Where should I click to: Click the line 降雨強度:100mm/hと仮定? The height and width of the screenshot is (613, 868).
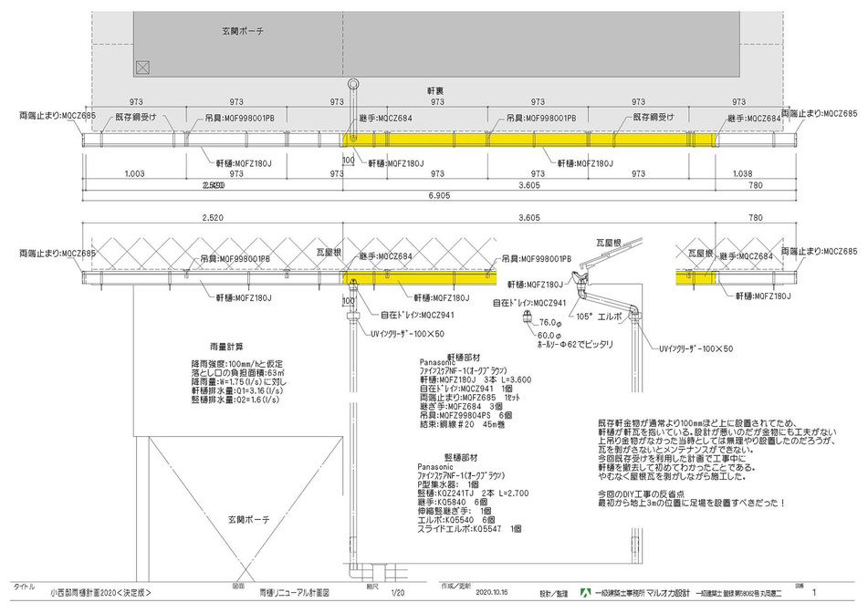[x=237, y=364]
